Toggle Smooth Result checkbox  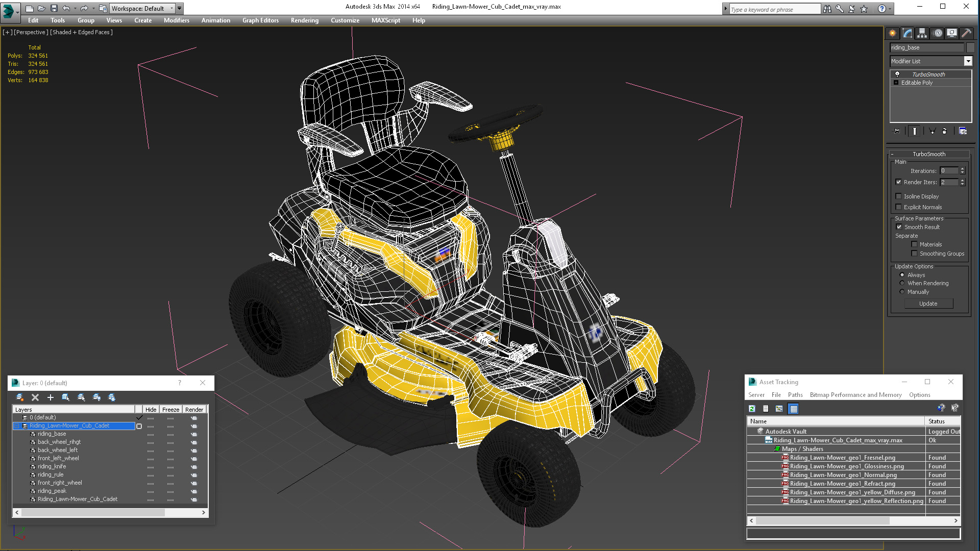click(x=899, y=227)
